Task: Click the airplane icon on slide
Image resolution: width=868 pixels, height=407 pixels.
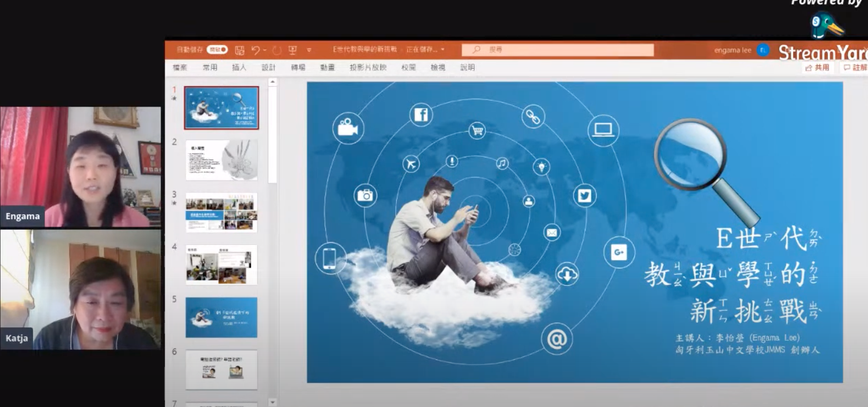Action: coord(411,164)
